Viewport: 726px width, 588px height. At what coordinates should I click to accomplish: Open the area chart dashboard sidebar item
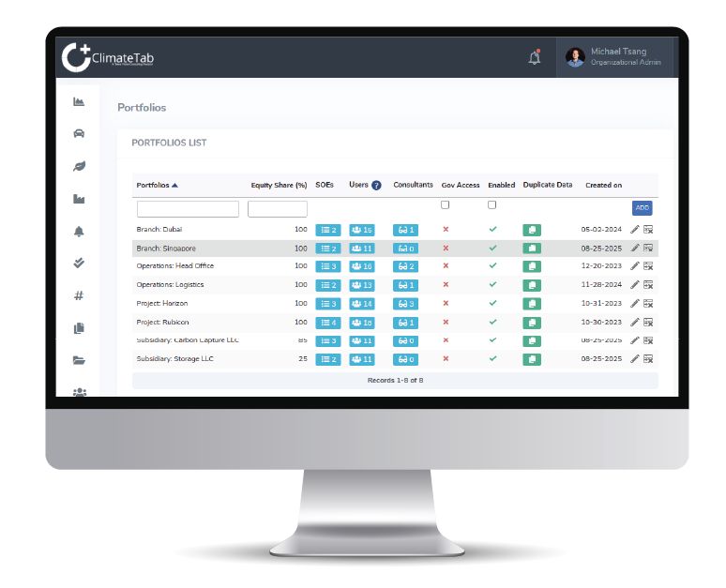79,101
